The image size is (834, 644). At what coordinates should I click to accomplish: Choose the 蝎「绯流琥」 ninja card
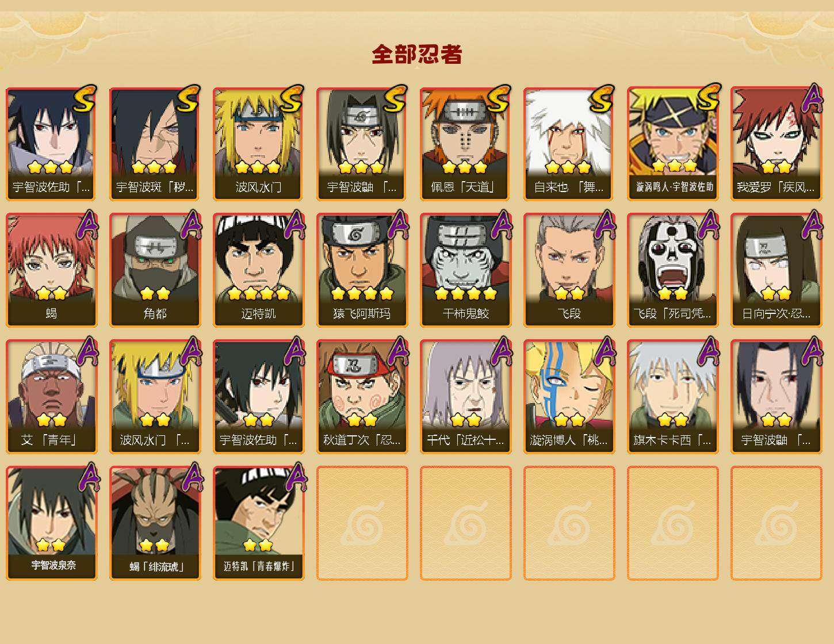[x=155, y=523]
